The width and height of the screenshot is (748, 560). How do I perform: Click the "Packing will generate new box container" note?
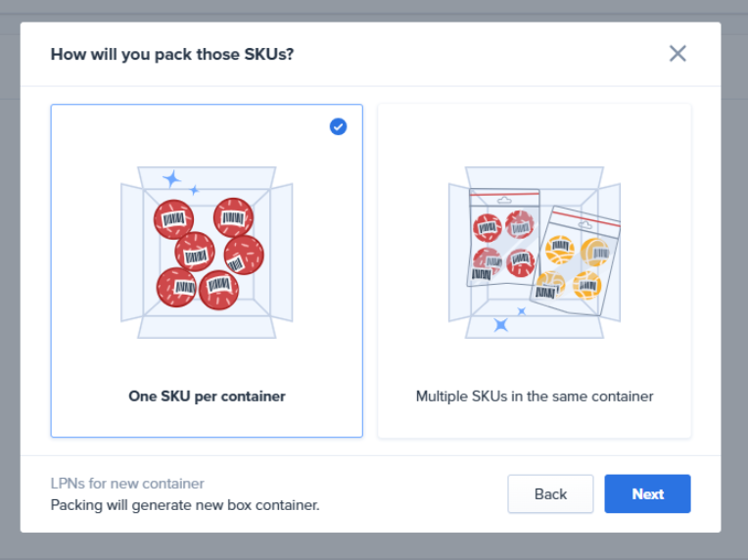185,505
